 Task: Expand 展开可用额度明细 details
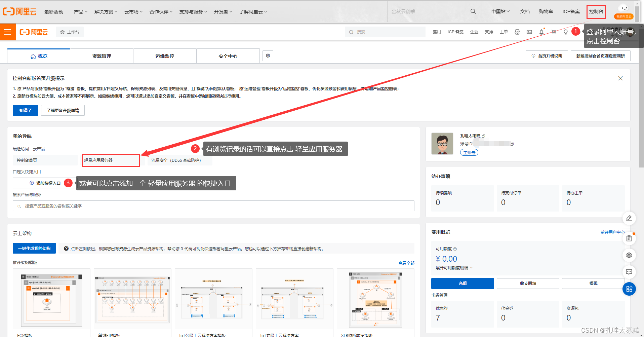pos(454,268)
